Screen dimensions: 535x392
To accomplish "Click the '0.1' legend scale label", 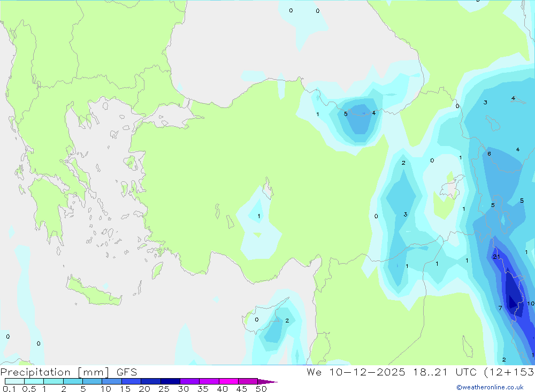I will (9, 389).
